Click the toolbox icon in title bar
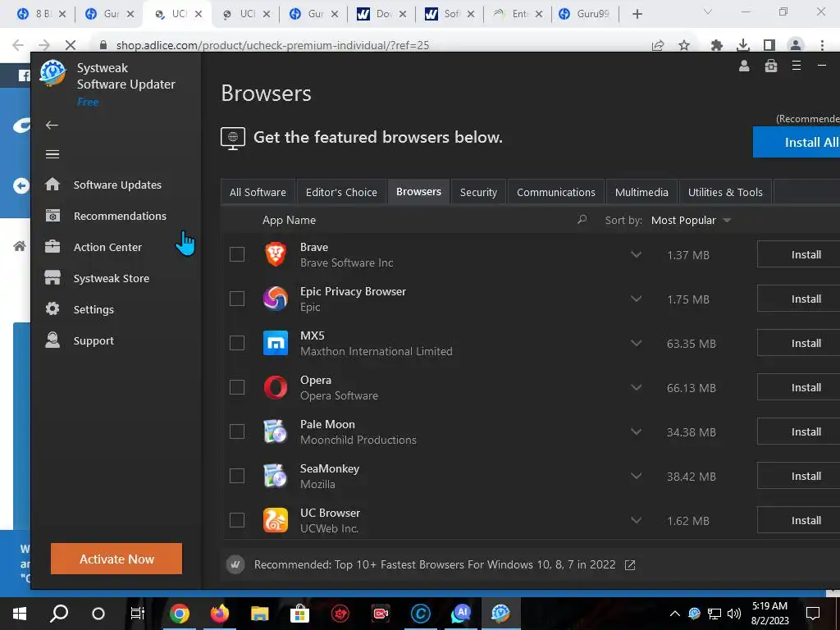 click(x=771, y=66)
